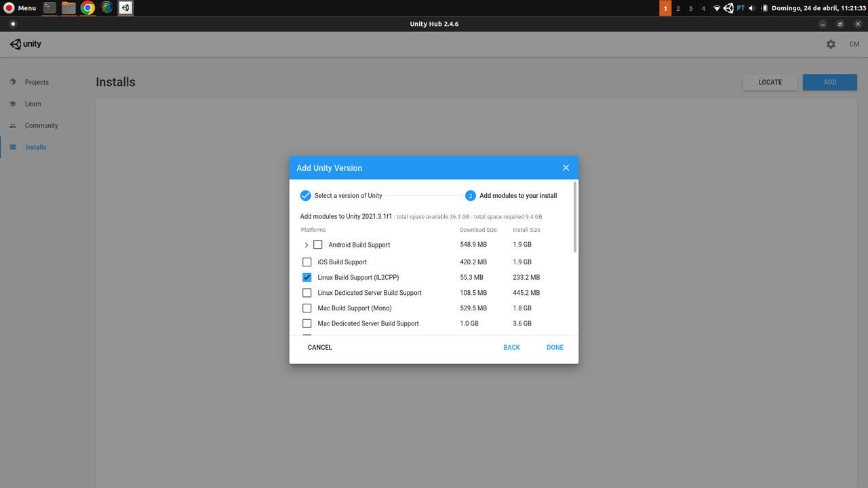Open the Menu launcher
This screenshot has width=868, height=488.
click(20, 8)
